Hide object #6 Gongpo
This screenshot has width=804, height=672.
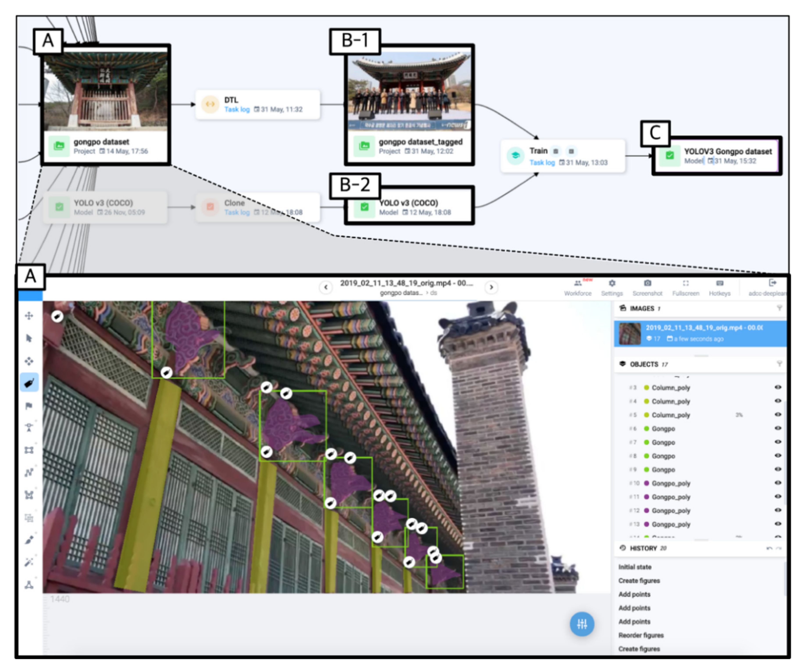[x=778, y=429]
